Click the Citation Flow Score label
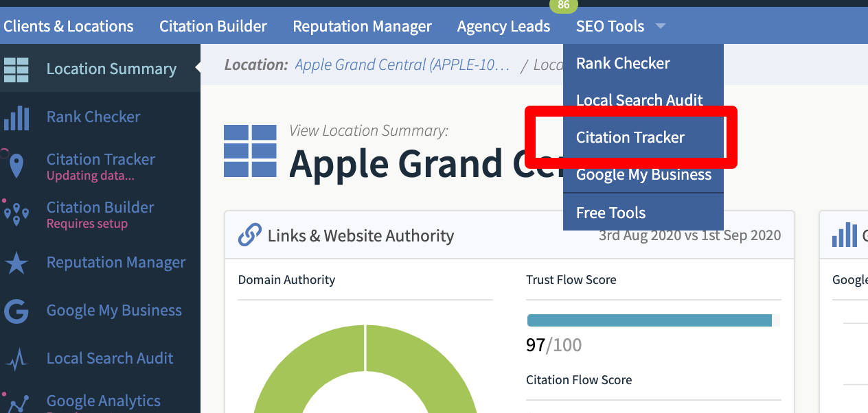868x413 pixels. pyautogui.click(x=579, y=380)
